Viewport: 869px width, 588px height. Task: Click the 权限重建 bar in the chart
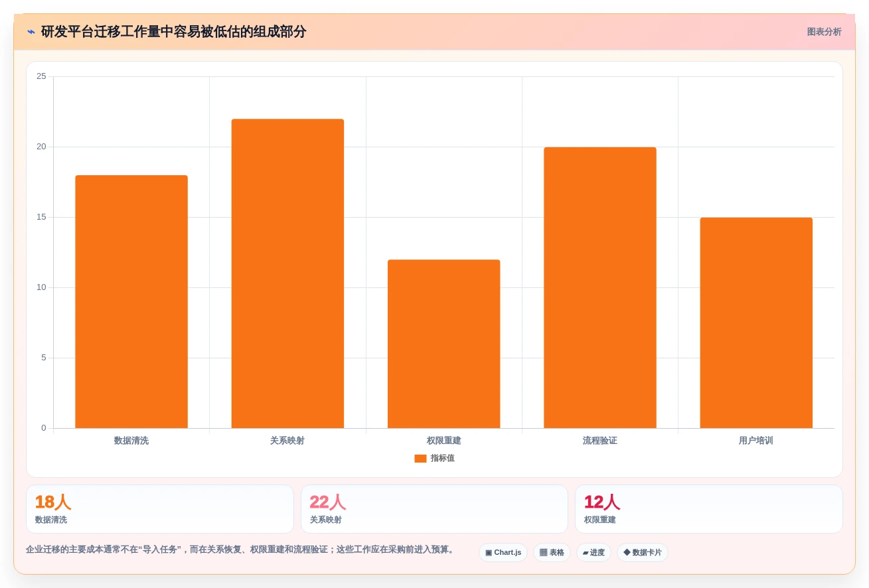coord(444,344)
